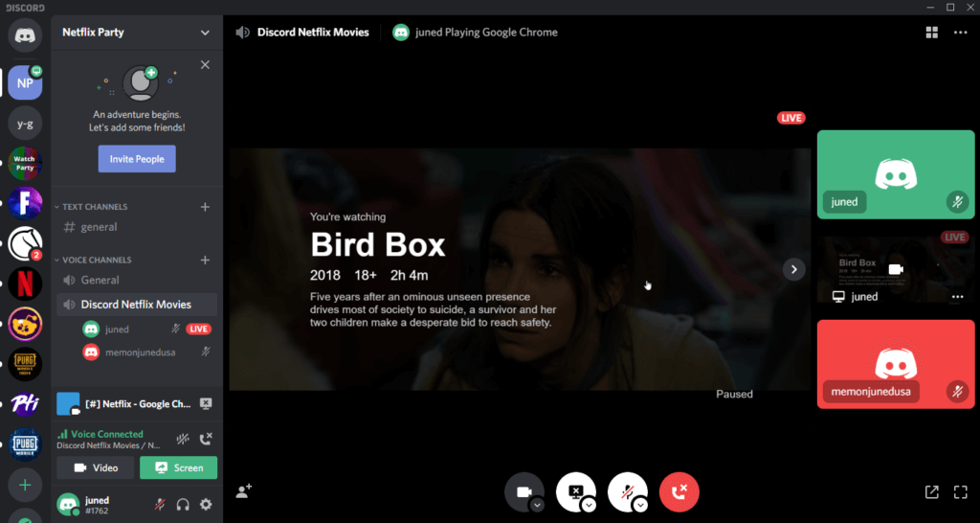Click the juned Playing Google Chrome header
The height and width of the screenshot is (523, 980).
click(x=486, y=33)
